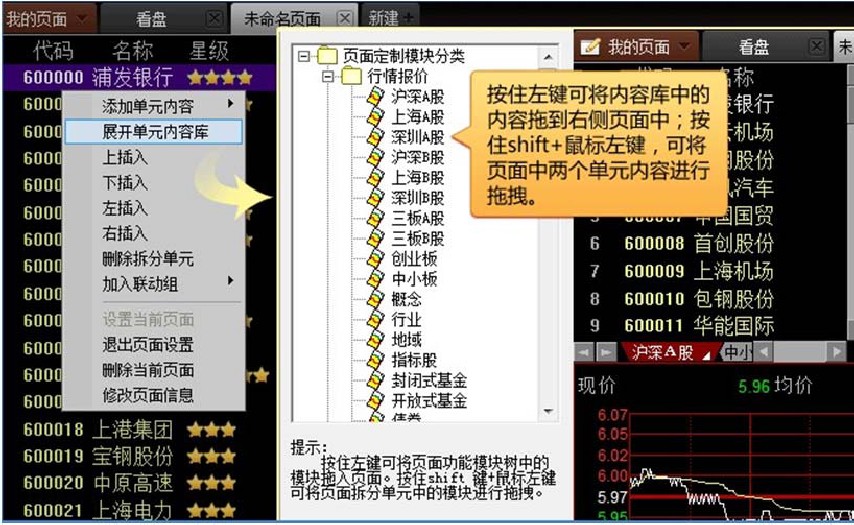Click the 指标股 module icon

click(x=375, y=360)
